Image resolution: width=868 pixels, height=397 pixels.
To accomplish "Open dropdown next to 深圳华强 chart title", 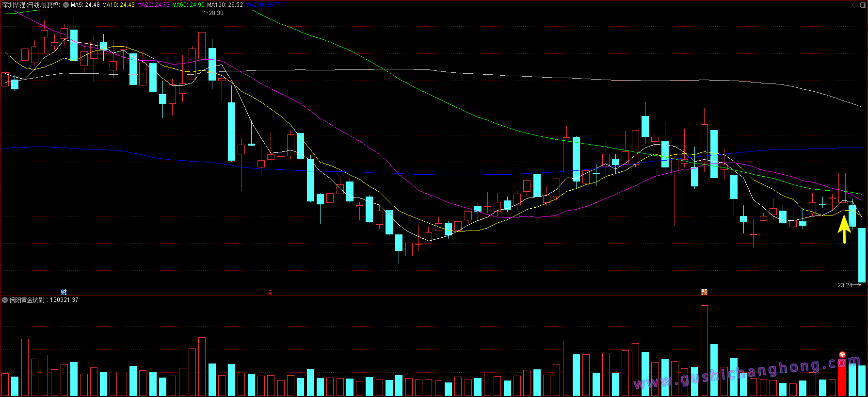I will [66, 5].
